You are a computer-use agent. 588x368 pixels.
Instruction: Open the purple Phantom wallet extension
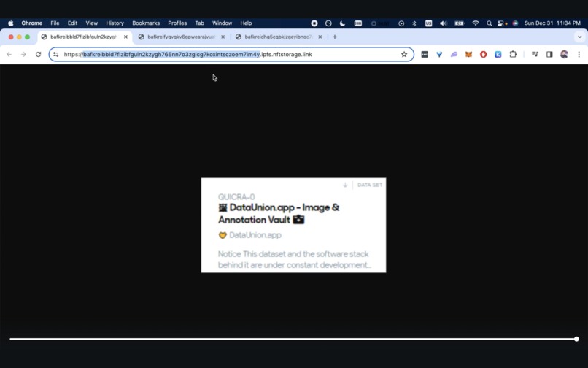[454, 55]
